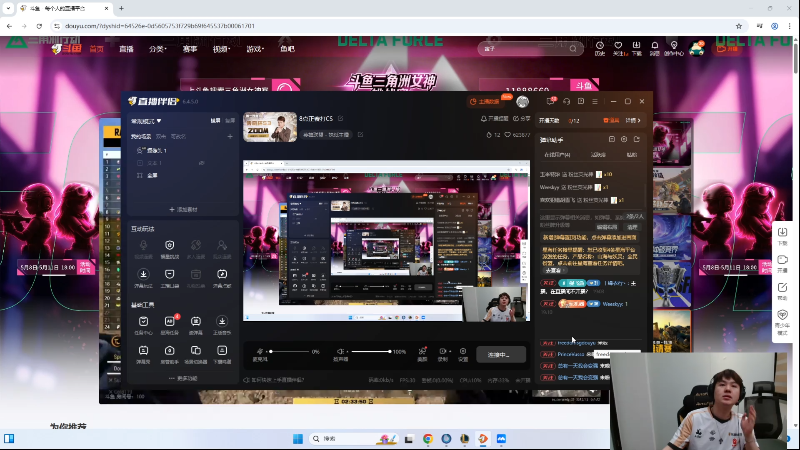The width and height of the screenshot is (800, 450).
Task: Click the Douyu site search field
Action: coord(531,48)
